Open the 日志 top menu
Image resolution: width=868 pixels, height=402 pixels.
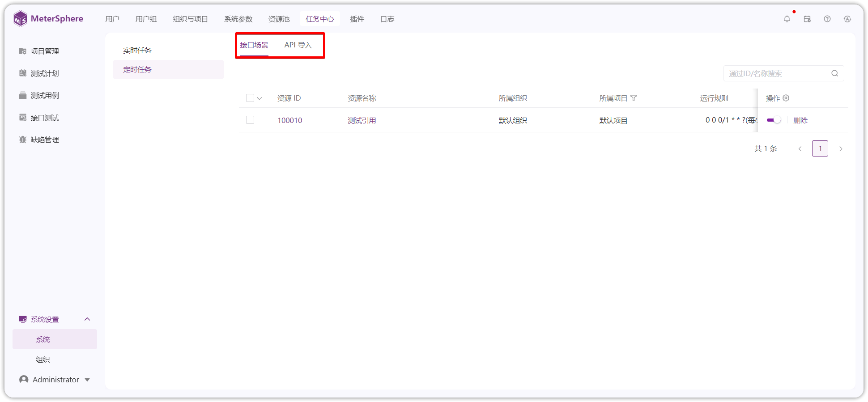coord(387,19)
